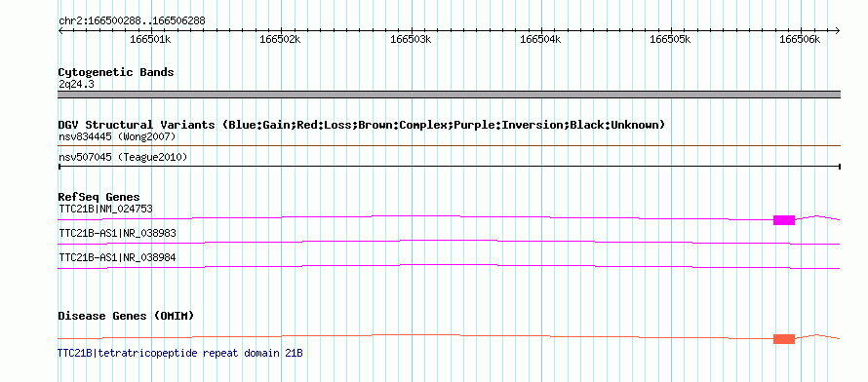The image size is (868, 382).
Task: Select the brown nsv834445 variant line
Action: coord(449,146)
